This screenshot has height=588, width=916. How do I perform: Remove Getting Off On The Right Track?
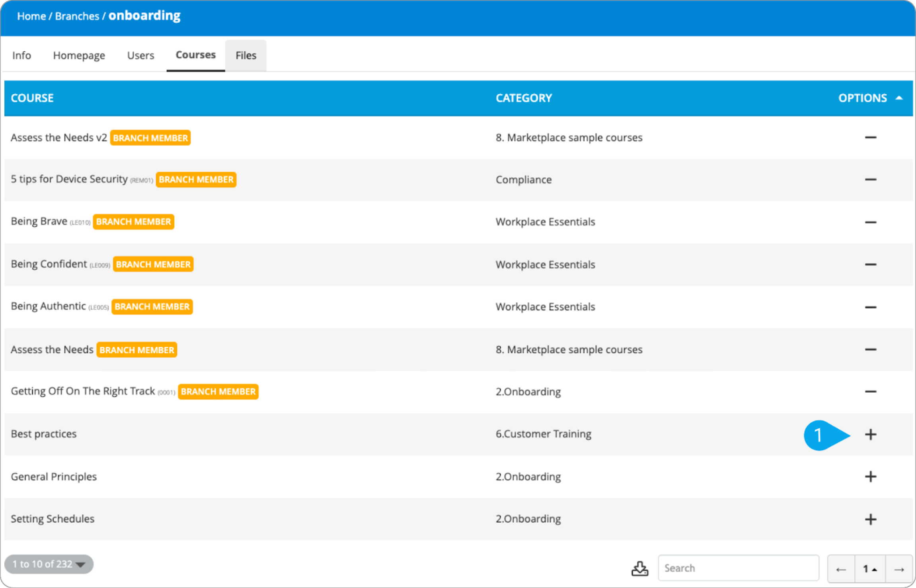870,391
